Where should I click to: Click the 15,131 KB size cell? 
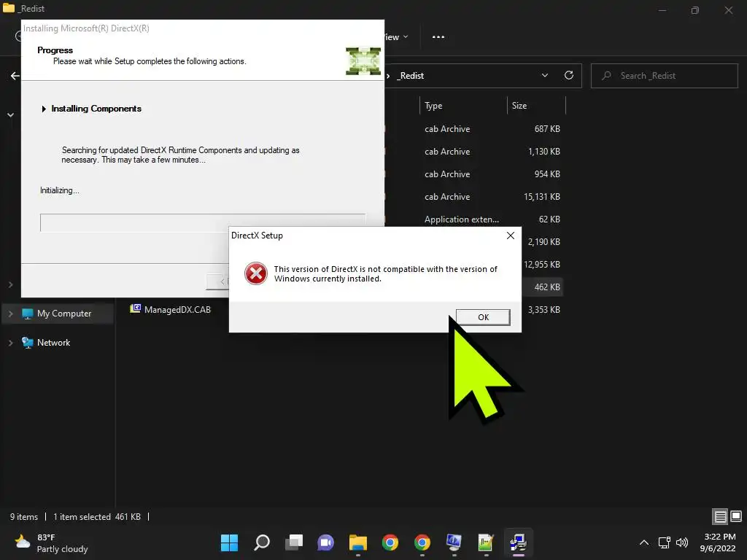coord(542,197)
